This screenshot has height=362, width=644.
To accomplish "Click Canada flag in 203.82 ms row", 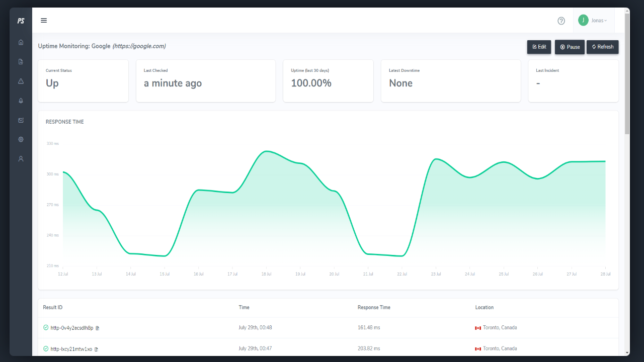I will [x=478, y=349].
